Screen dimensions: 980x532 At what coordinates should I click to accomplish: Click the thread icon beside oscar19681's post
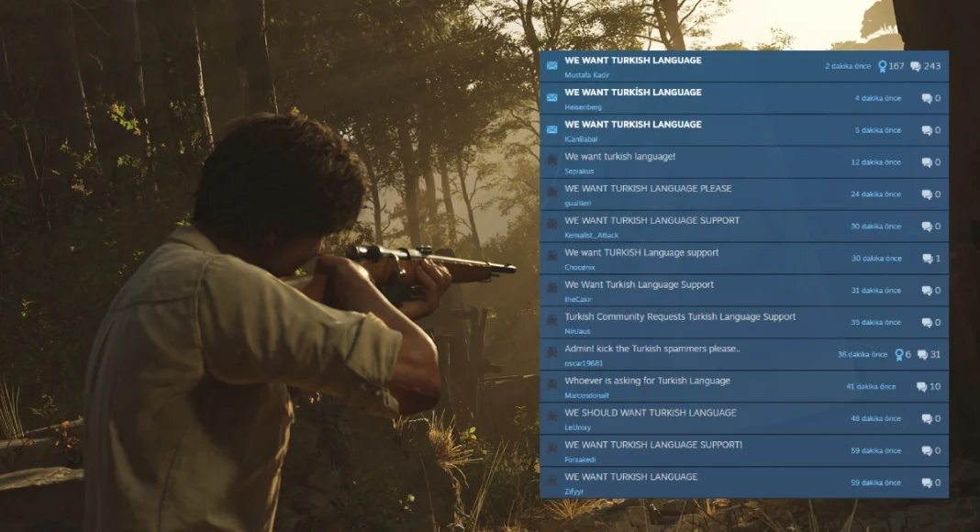point(551,352)
